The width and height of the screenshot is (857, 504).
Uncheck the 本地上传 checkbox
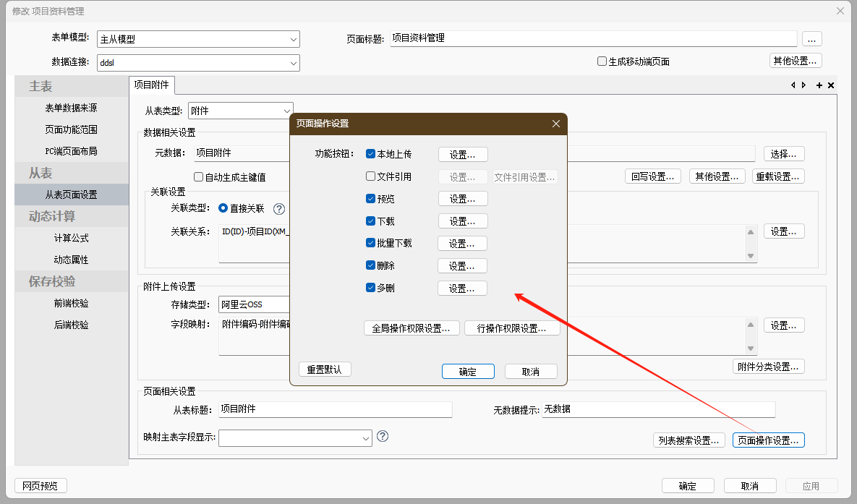pos(371,154)
